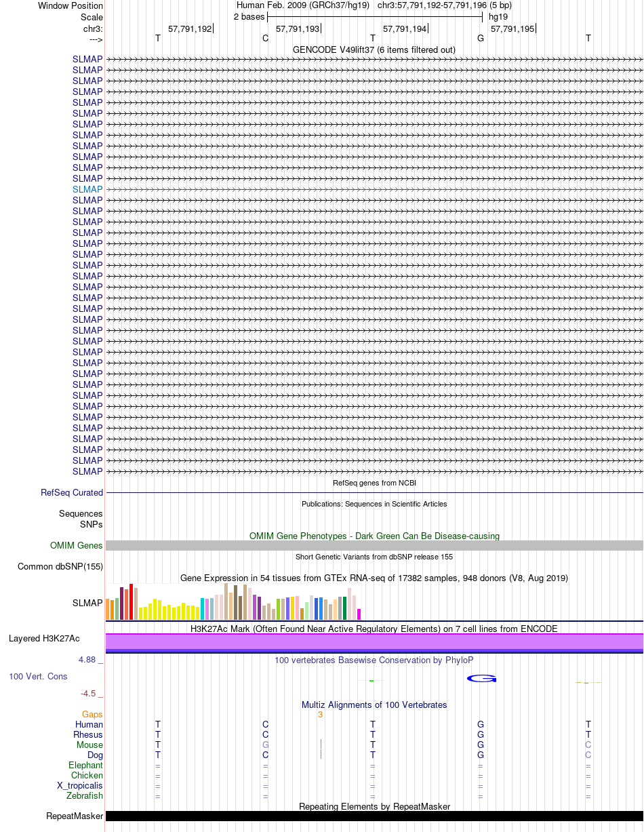The height and width of the screenshot is (832, 644).
Task: Click the Dog species label
Action: [x=95, y=755]
